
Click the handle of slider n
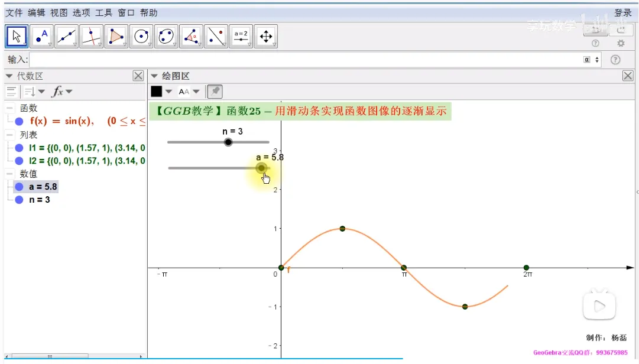(228, 142)
